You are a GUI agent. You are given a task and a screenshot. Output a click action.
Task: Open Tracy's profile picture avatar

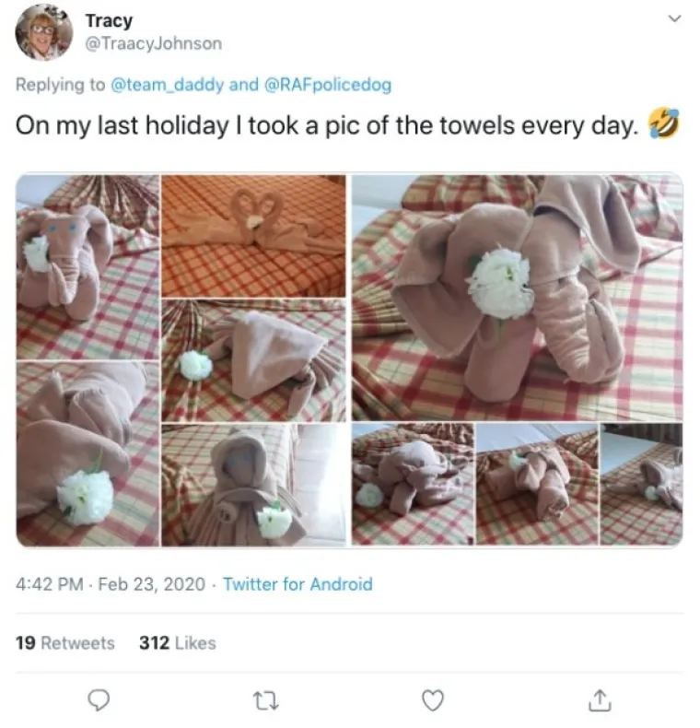(43, 31)
